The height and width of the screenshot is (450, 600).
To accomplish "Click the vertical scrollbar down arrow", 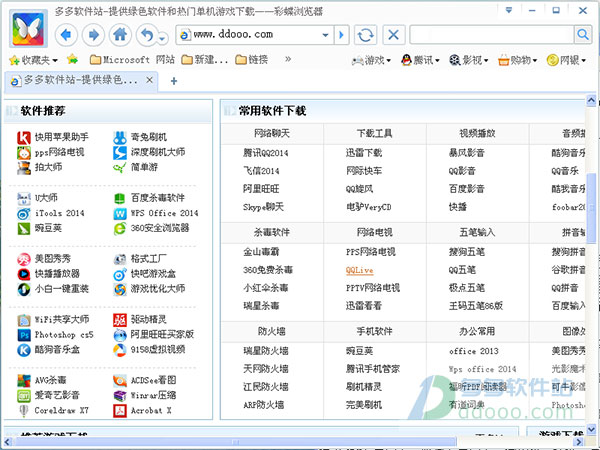I will point(591,429).
